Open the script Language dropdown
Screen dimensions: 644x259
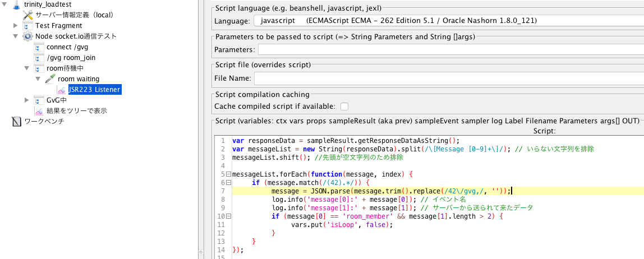point(449,21)
